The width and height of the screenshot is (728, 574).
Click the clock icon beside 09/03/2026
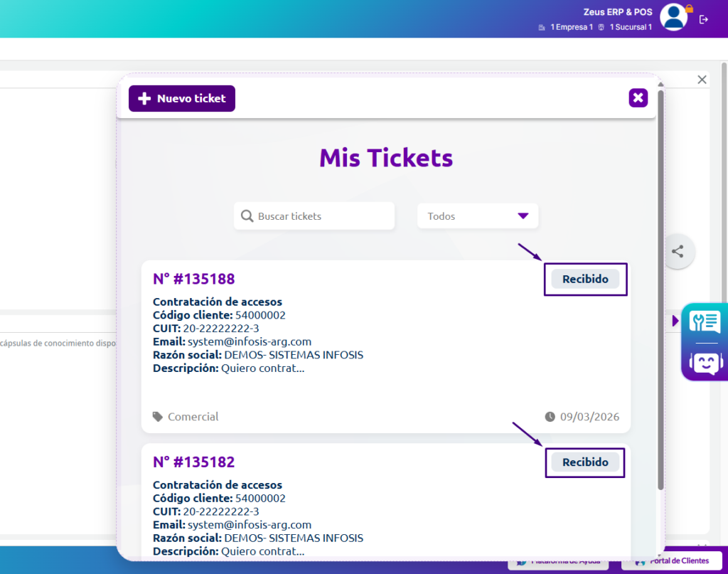[550, 417]
